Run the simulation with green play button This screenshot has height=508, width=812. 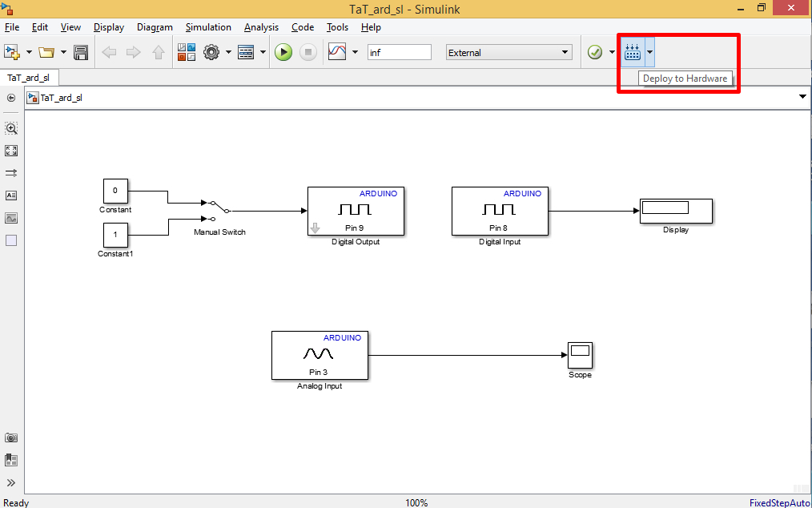pyautogui.click(x=283, y=52)
